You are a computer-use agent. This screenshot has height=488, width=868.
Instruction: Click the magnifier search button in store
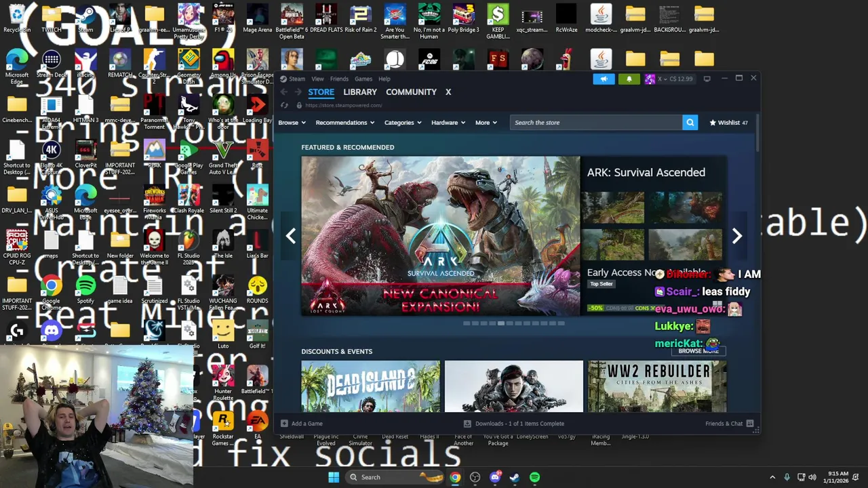690,123
